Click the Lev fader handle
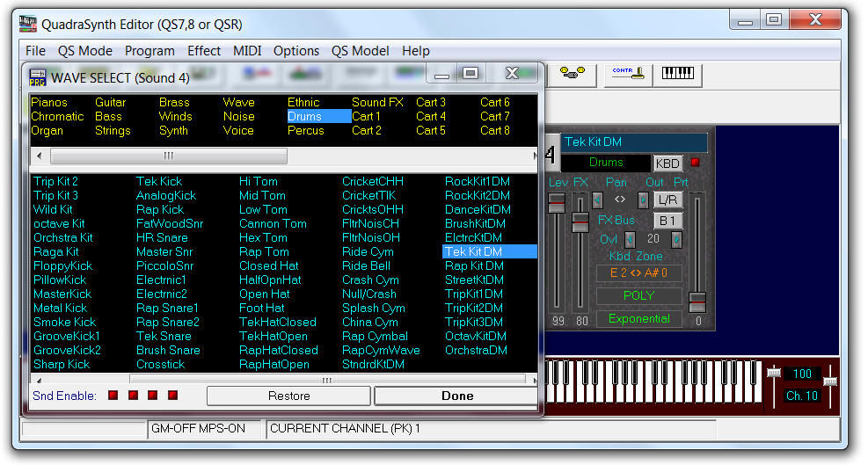This screenshot has height=465, width=868. pyautogui.click(x=557, y=203)
